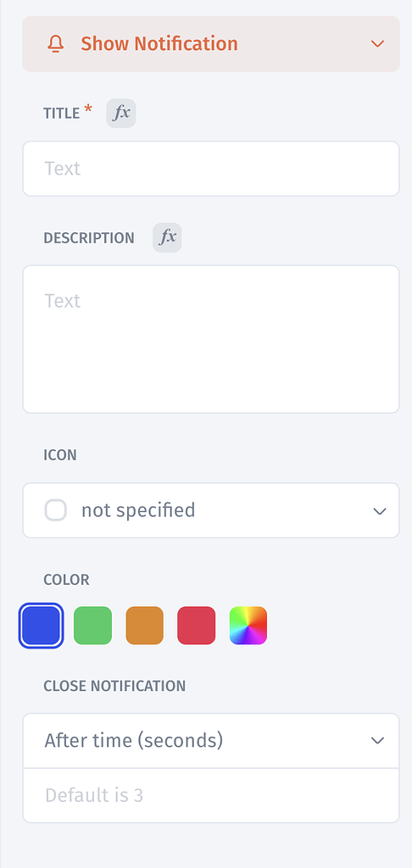Screen dimensions: 412x868
Task: Toggle the fx formula button beside Title
Action: [121, 113]
